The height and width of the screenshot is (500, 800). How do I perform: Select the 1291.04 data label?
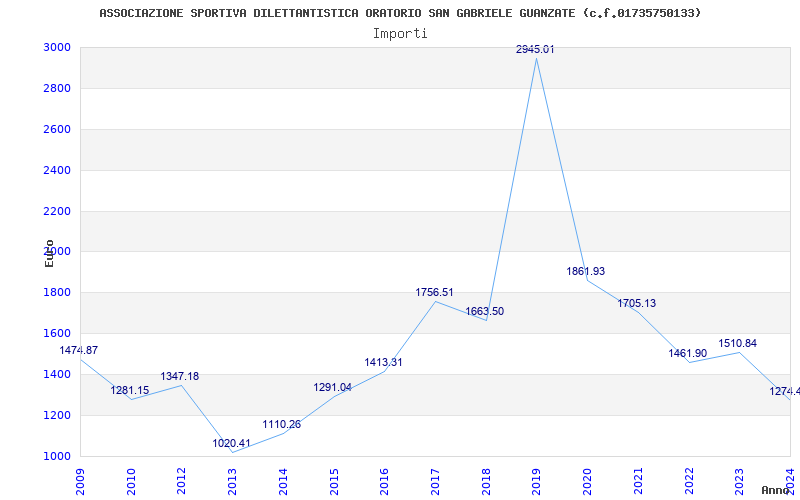click(x=333, y=388)
